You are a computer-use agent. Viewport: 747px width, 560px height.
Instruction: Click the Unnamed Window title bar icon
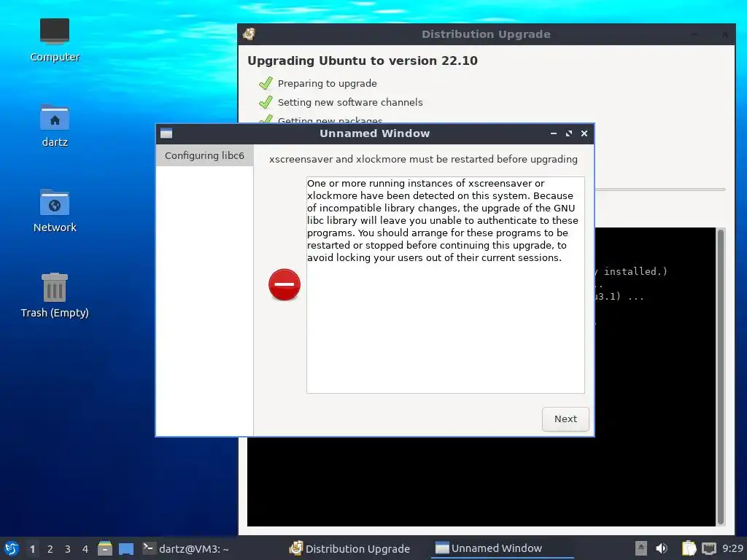click(x=166, y=133)
